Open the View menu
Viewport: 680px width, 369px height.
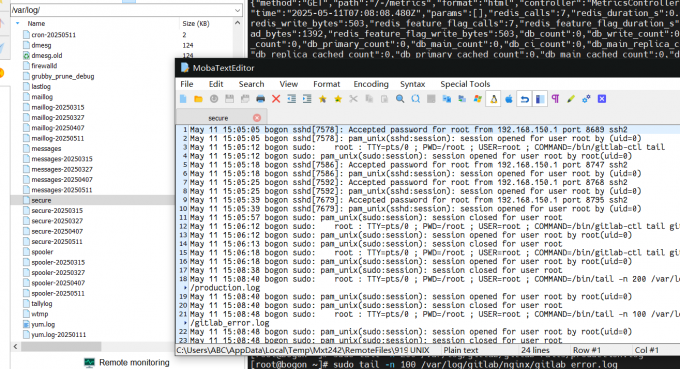pyautogui.click(x=289, y=84)
